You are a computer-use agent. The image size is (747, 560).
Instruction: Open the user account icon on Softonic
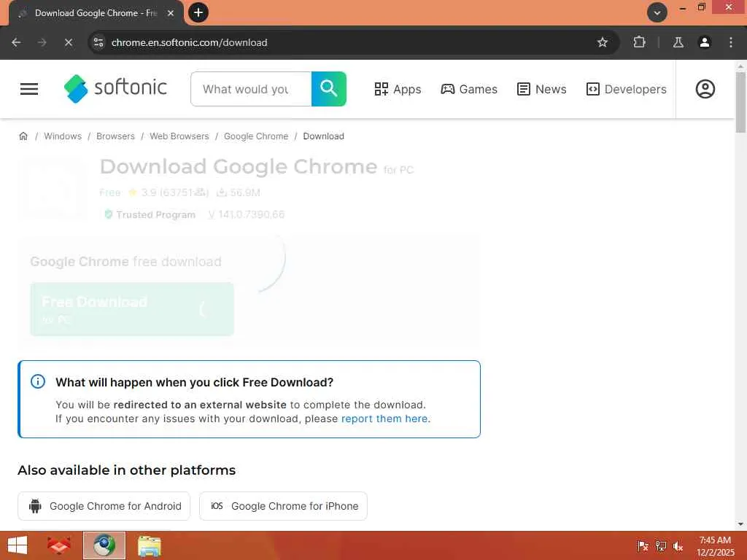click(x=705, y=89)
